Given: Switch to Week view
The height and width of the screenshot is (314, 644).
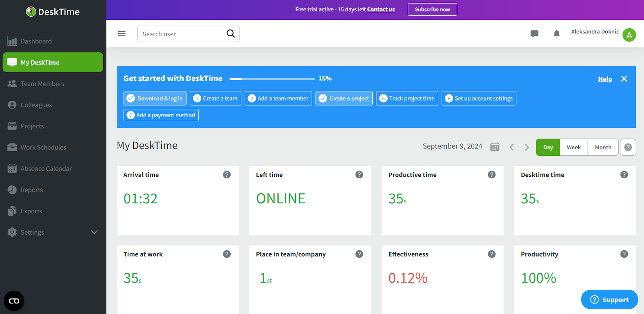Looking at the screenshot, I should tap(574, 147).
